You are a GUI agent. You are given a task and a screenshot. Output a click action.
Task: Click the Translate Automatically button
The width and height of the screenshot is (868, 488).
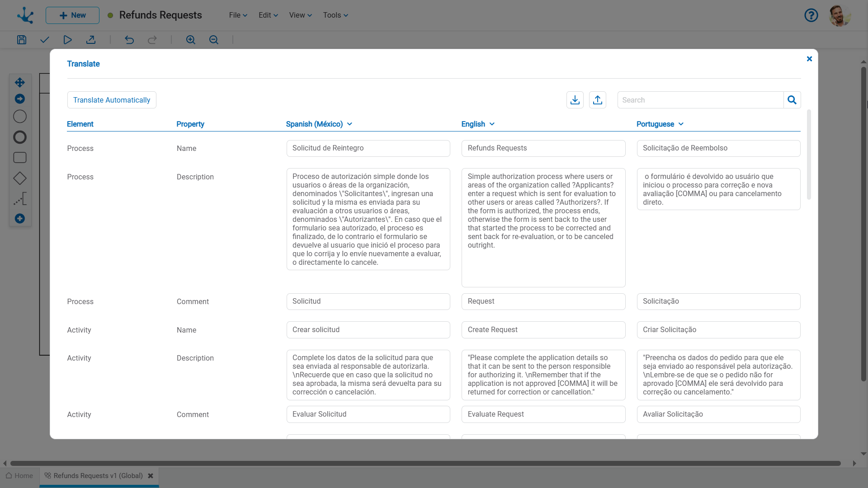click(x=112, y=100)
